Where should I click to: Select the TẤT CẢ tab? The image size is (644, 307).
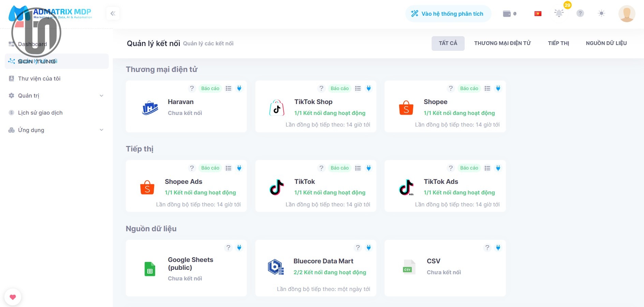448,43
